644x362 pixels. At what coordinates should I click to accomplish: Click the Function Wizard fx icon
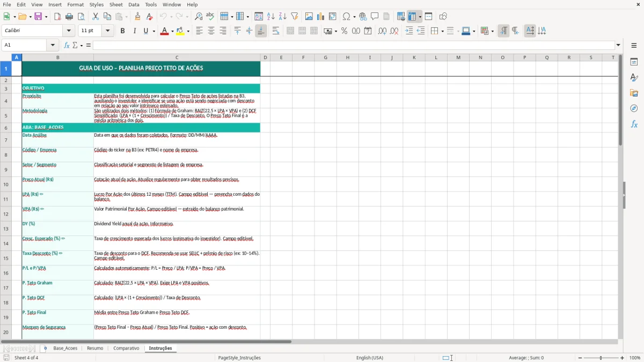click(67, 45)
